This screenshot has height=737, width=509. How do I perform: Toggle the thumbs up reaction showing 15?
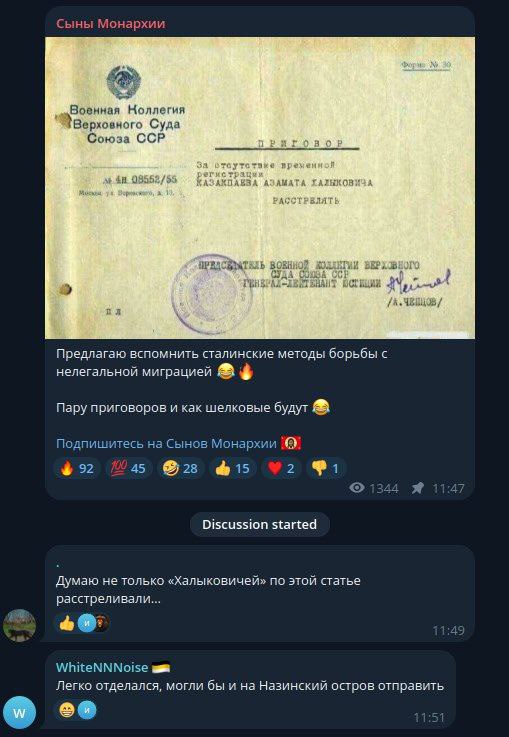pos(232,468)
